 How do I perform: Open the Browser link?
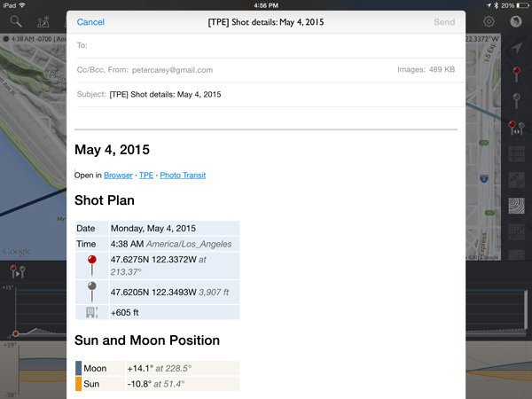[118, 176]
